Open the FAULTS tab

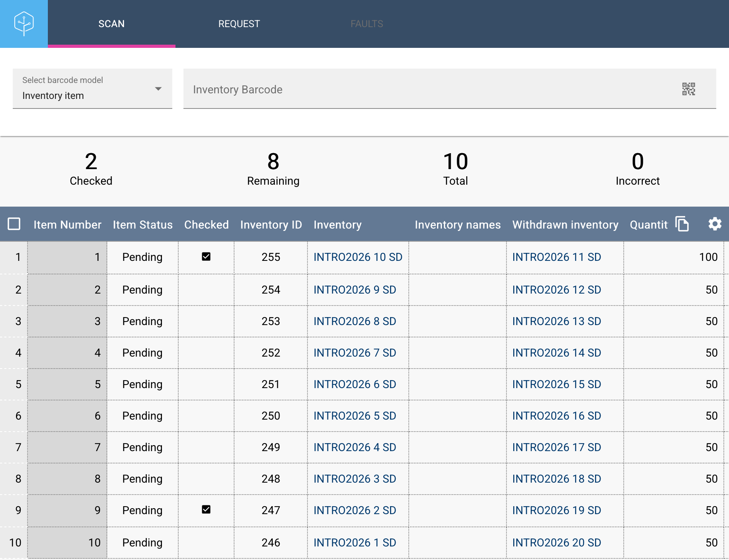(x=367, y=24)
